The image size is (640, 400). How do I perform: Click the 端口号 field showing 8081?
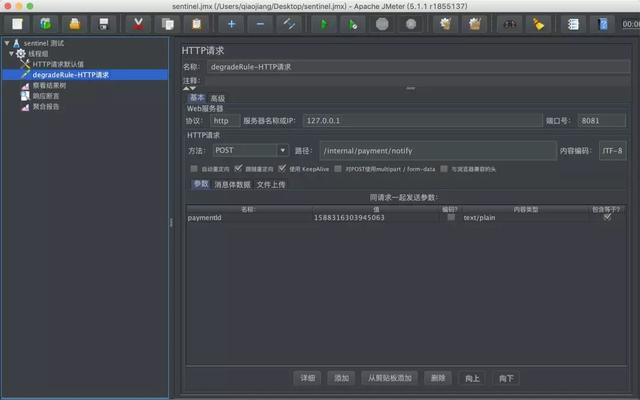pos(602,121)
